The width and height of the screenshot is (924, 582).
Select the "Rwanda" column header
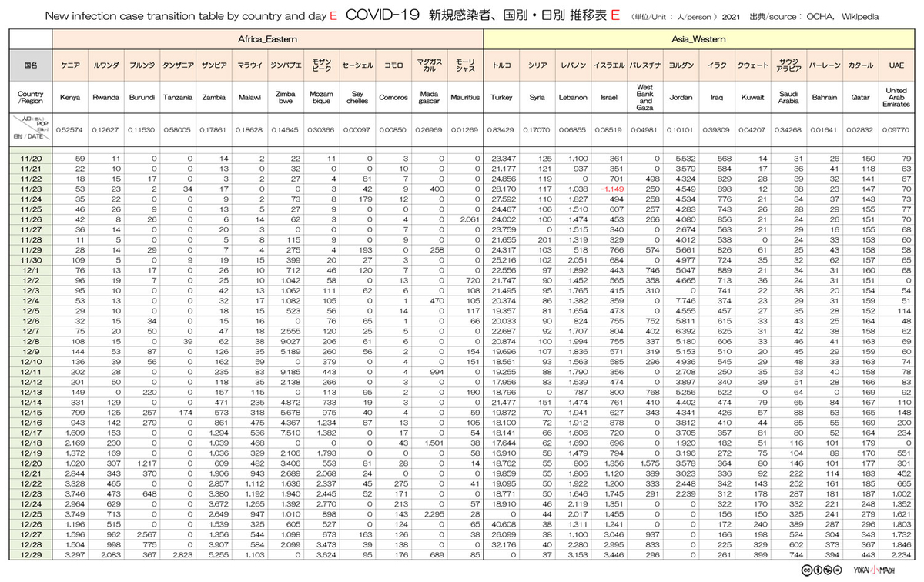click(105, 99)
